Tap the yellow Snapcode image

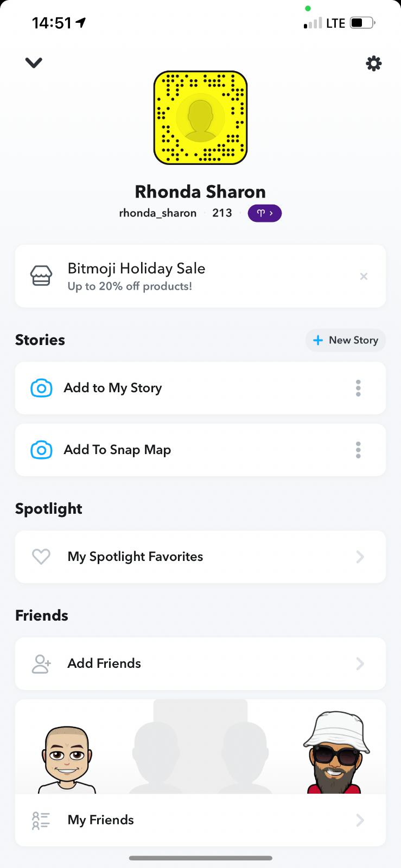click(x=200, y=118)
